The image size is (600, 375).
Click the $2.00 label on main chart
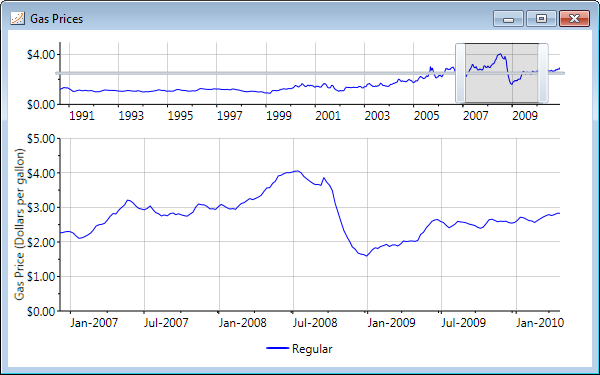coord(41,242)
